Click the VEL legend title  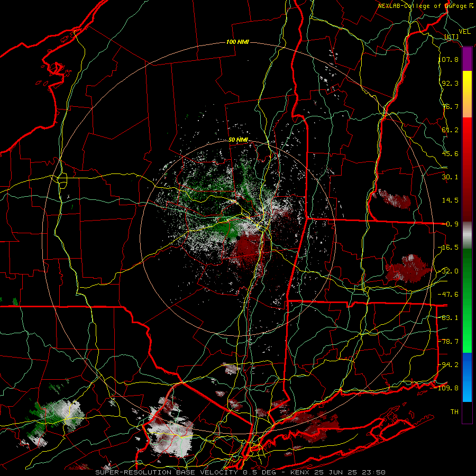(x=465, y=32)
